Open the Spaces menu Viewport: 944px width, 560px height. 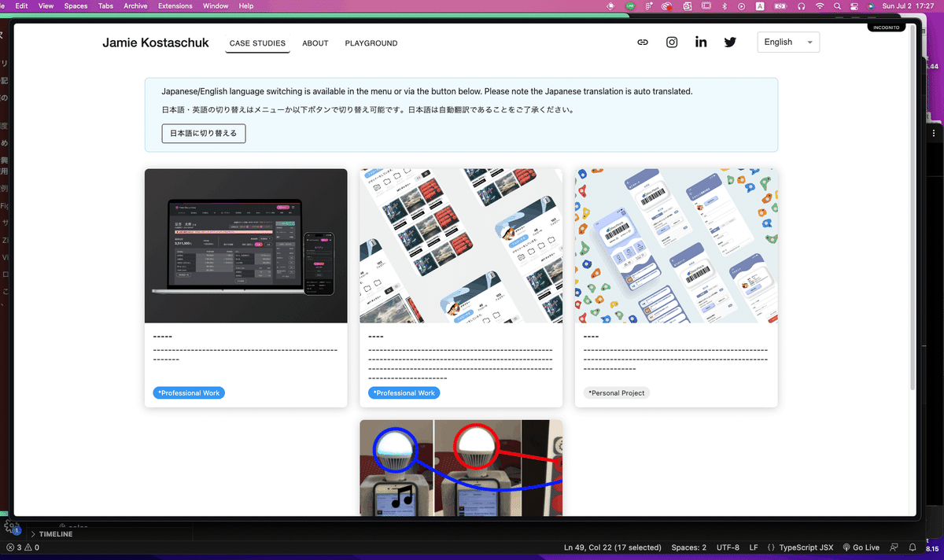(76, 6)
